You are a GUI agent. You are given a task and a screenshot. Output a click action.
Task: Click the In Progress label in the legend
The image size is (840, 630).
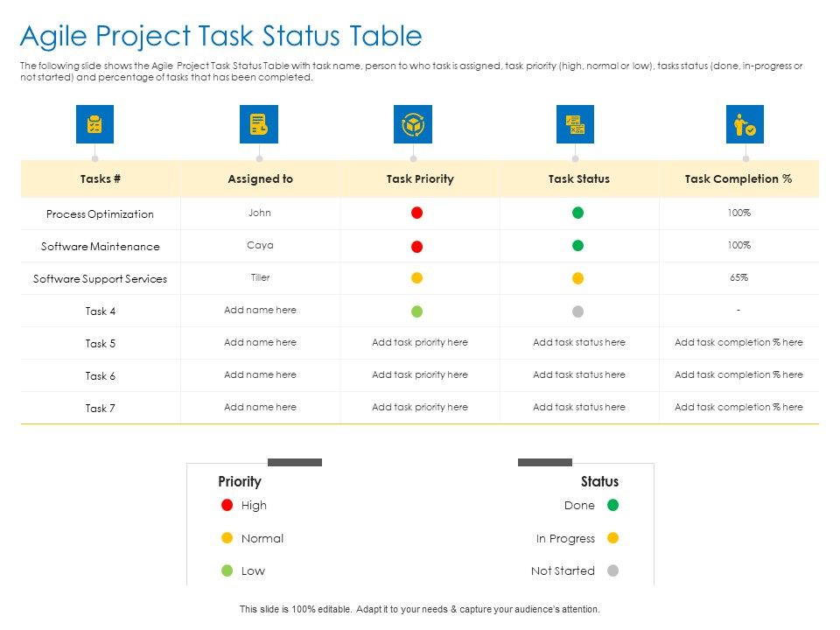pyautogui.click(x=566, y=538)
